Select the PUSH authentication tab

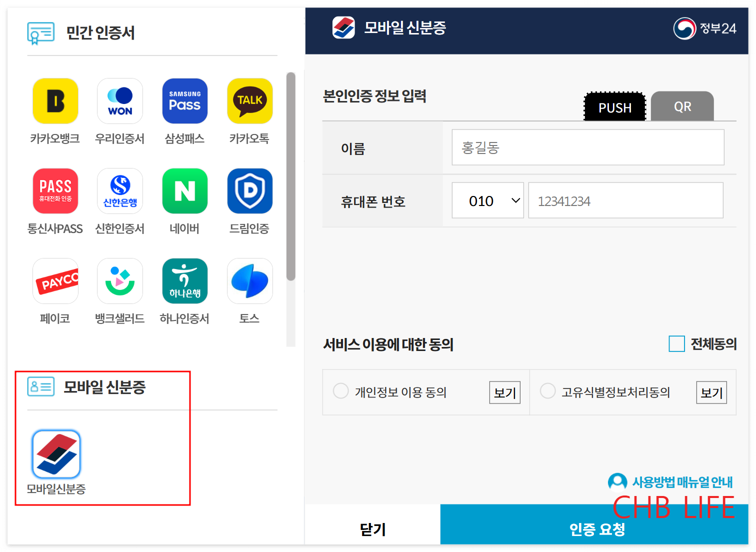[x=614, y=107]
